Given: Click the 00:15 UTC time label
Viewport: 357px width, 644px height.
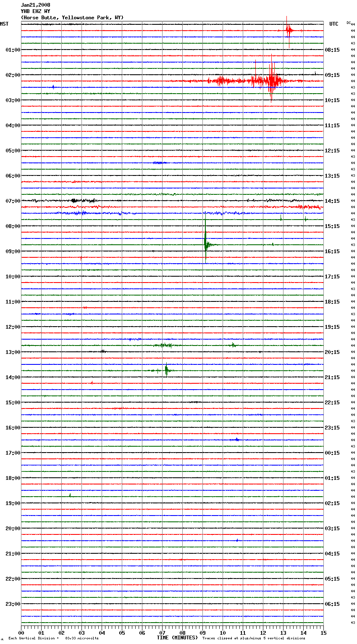Looking at the screenshot, I should [x=332, y=453].
